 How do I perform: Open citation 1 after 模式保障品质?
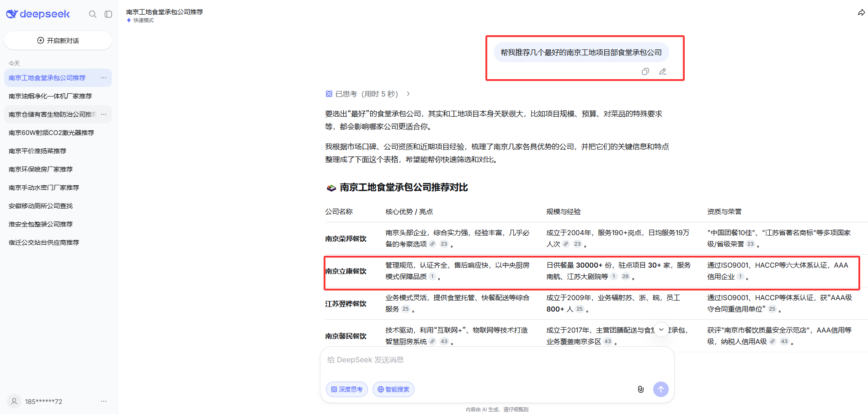click(x=432, y=276)
